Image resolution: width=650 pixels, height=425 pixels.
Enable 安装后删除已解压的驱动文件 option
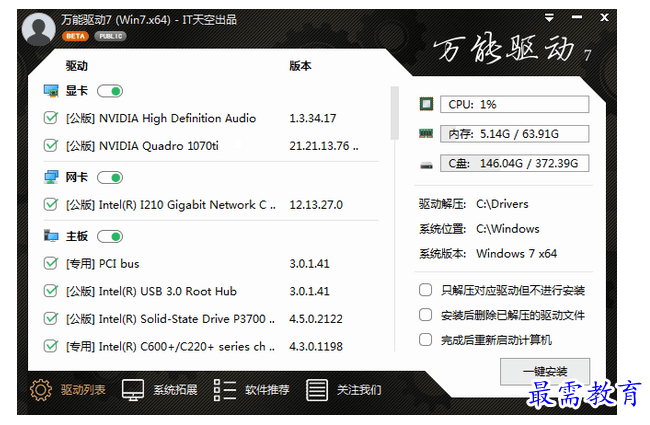(x=425, y=315)
